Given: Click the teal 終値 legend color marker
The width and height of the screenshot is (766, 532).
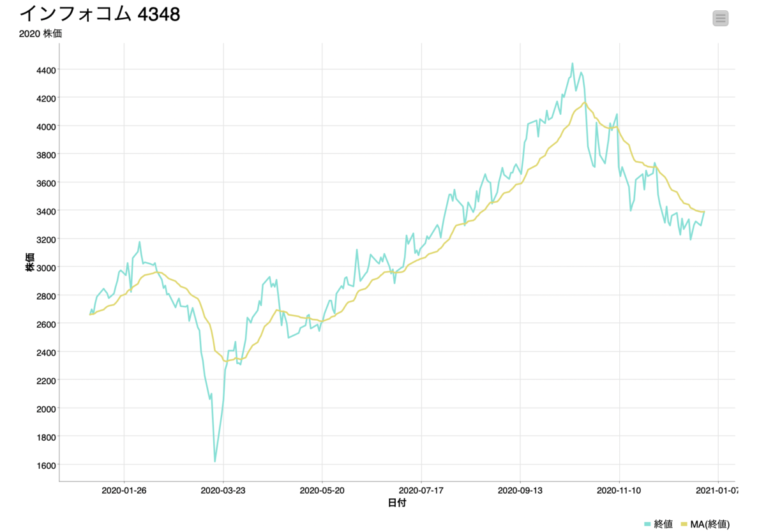Looking at the screenshot, I should (647, 524).
